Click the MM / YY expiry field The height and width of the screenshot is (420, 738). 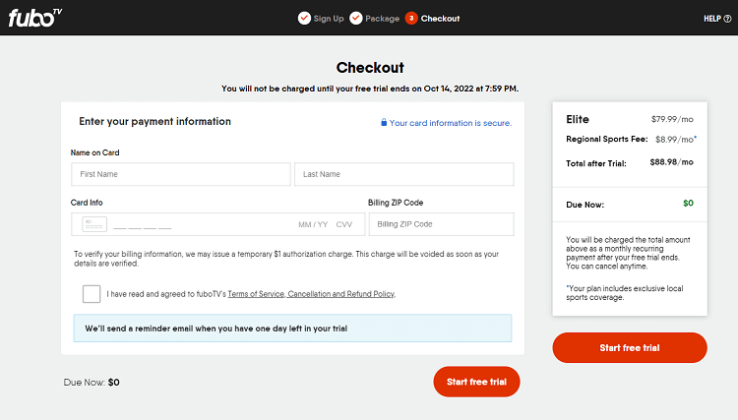click(x=313, y=225)
